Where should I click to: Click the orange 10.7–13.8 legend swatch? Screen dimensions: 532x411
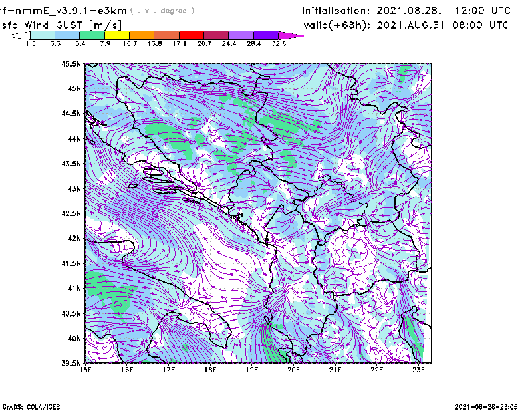pyautogui.click(x=142, y=35)
